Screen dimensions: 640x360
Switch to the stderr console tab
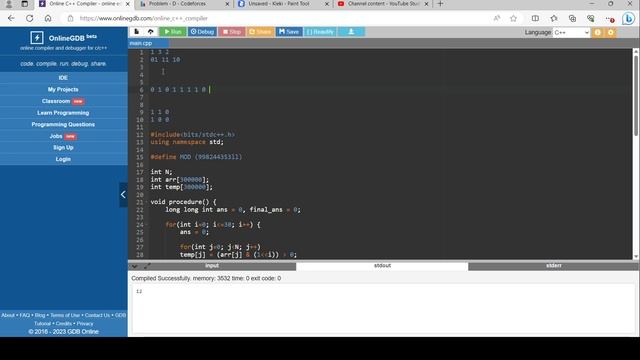click(553, 266)
